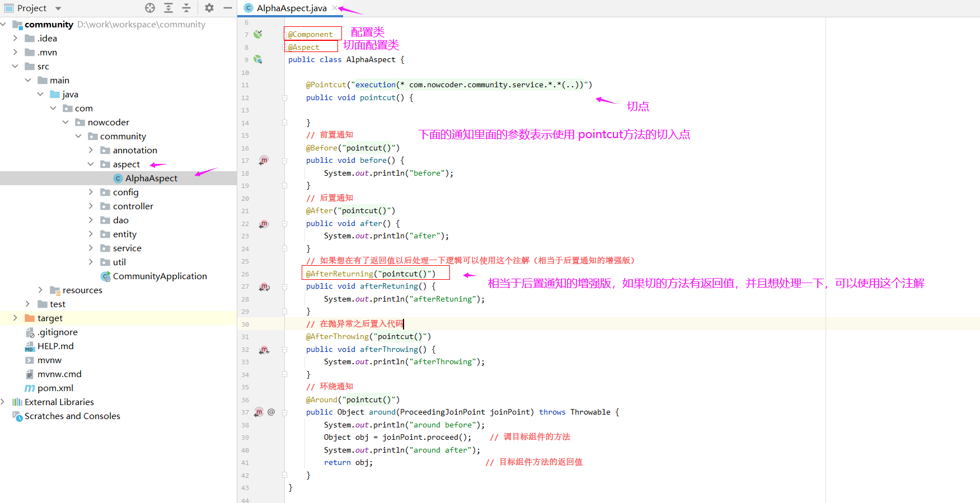Click the Spring bean gutter icon beside @Component
This screenshot has width=980, height=503.
click(x=258, y=34)
